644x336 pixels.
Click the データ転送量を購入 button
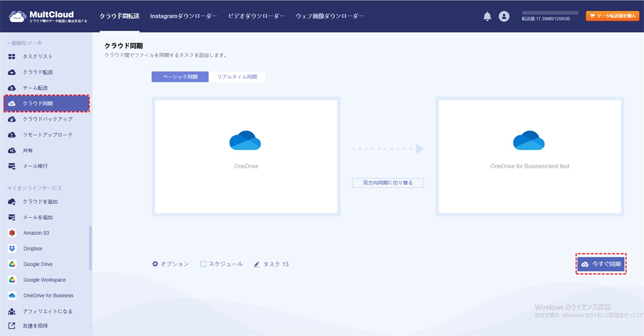tap(612, 16)
